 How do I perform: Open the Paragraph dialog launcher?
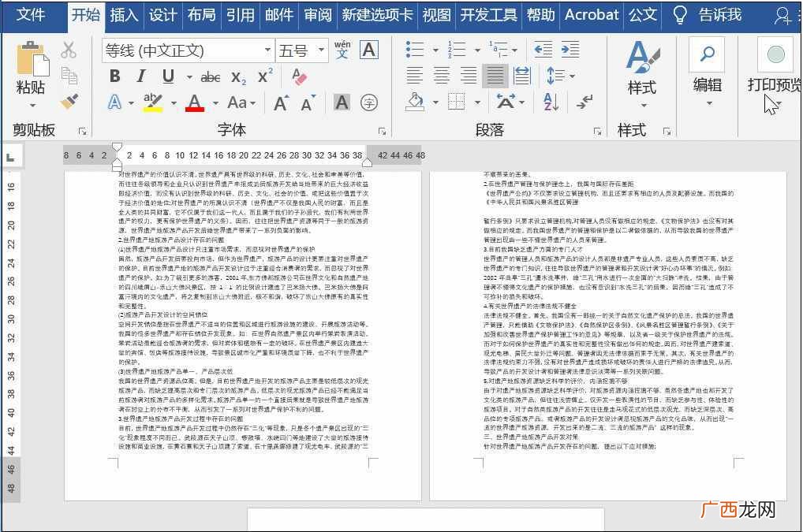point(597,132)
